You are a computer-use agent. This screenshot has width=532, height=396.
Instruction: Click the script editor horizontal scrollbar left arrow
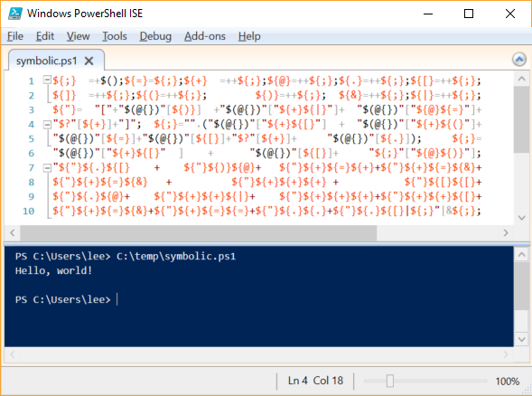(x=13, y=232)
